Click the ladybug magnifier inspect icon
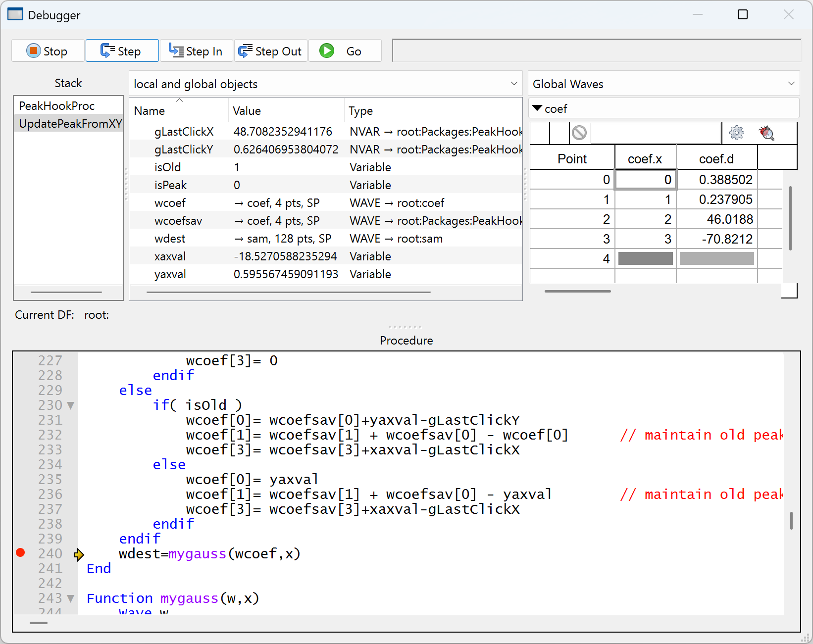 (x=766, y=133)
